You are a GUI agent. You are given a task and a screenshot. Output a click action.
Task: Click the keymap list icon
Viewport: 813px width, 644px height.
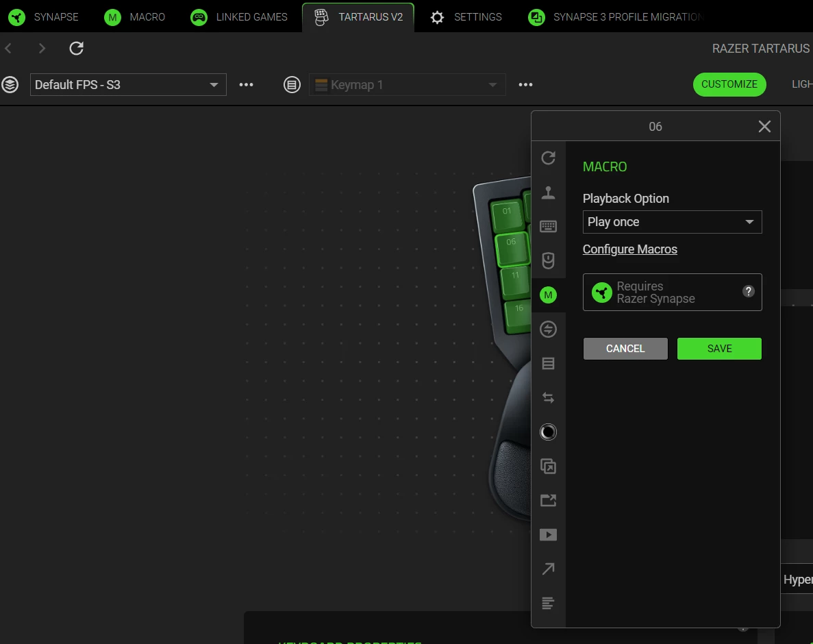292,84
